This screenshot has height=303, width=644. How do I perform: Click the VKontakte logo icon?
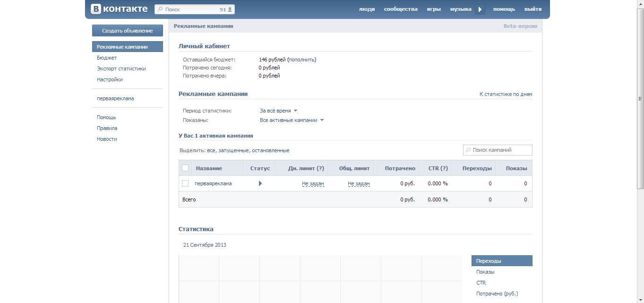tap(96, 9)
